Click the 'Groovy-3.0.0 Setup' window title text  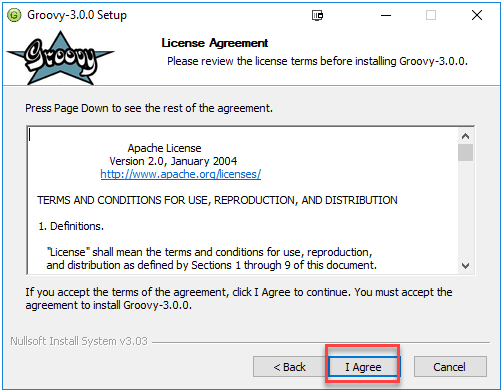coord(77,15)
